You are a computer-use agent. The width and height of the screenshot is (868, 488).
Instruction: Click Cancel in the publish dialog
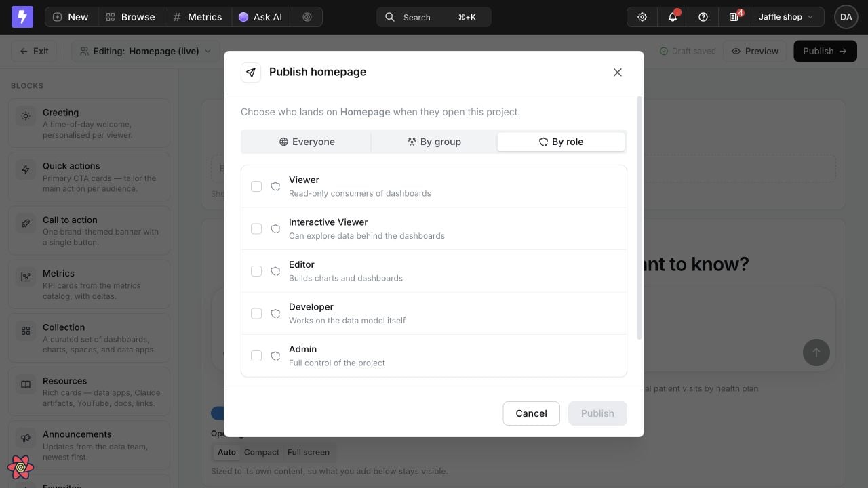531,413
